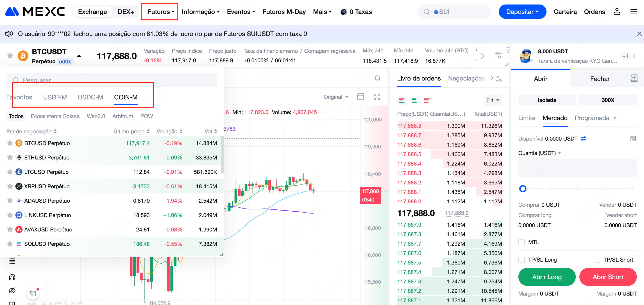Select the Limite order tab

527,118
